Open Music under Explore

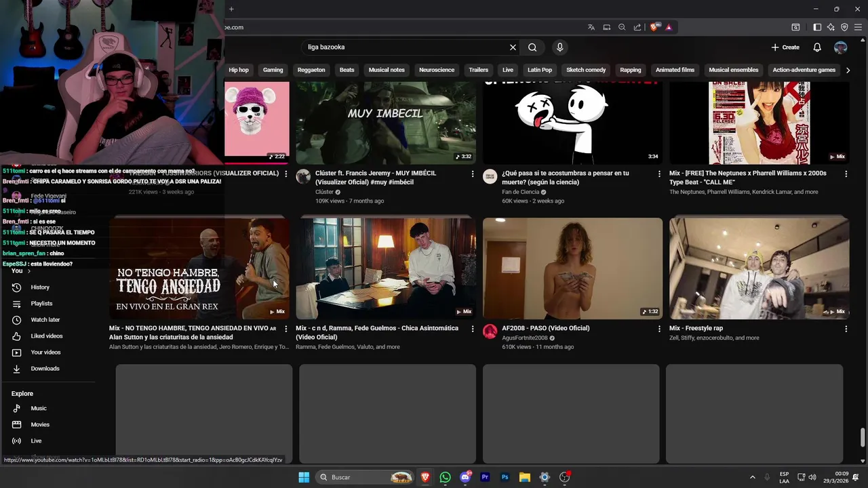point(39,409)
